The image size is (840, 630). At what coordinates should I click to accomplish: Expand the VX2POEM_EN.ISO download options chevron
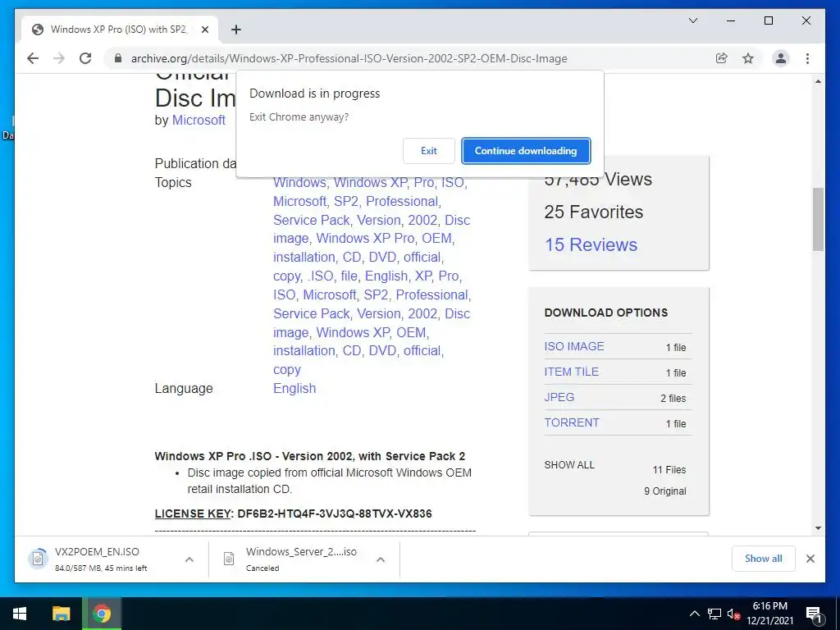click(189, 559)
